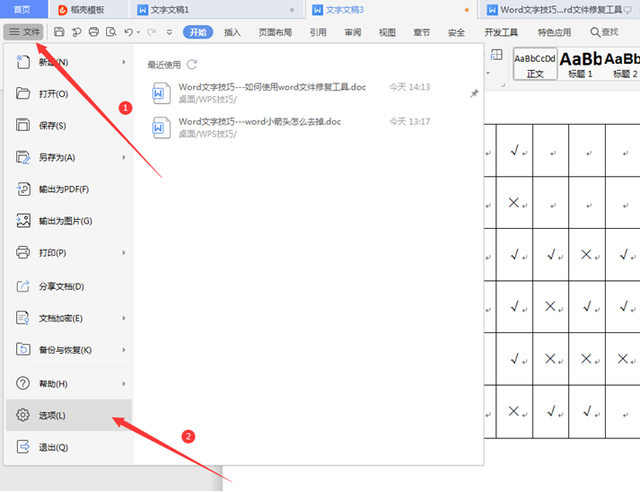Choose 帮助(H) in file menu
This screenshot has height=492, width=640.
coord(69,383)
